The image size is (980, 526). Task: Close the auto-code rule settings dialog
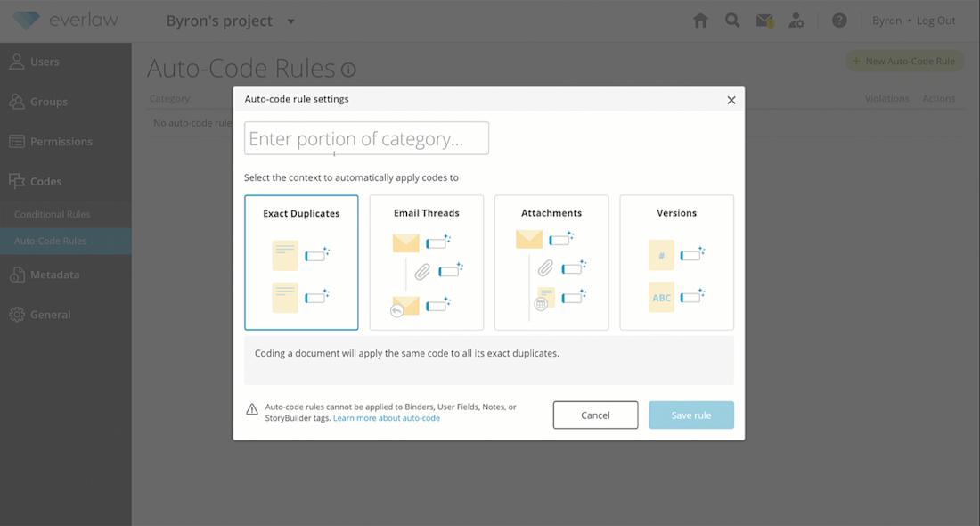[x=731, y=100]
